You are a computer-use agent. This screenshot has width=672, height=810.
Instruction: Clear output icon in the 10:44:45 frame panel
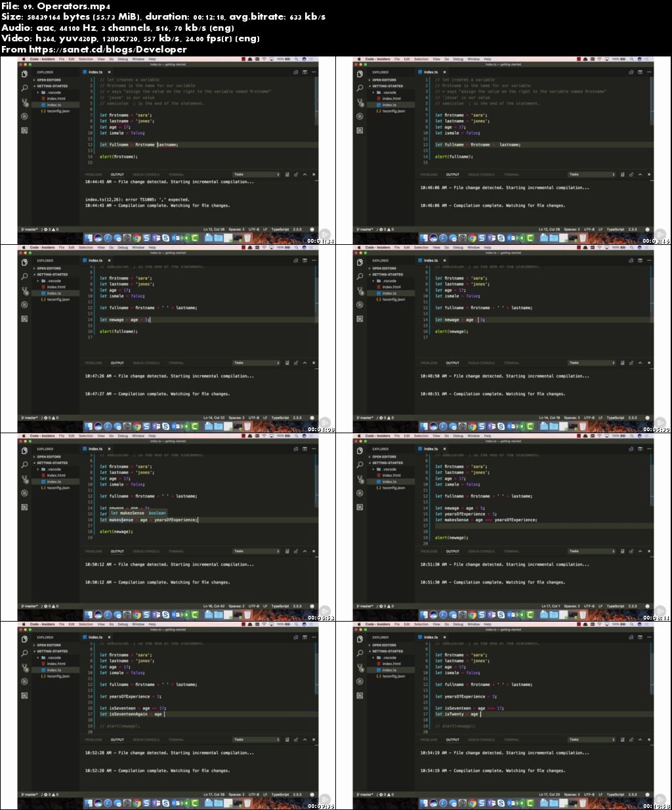(287, 174)
